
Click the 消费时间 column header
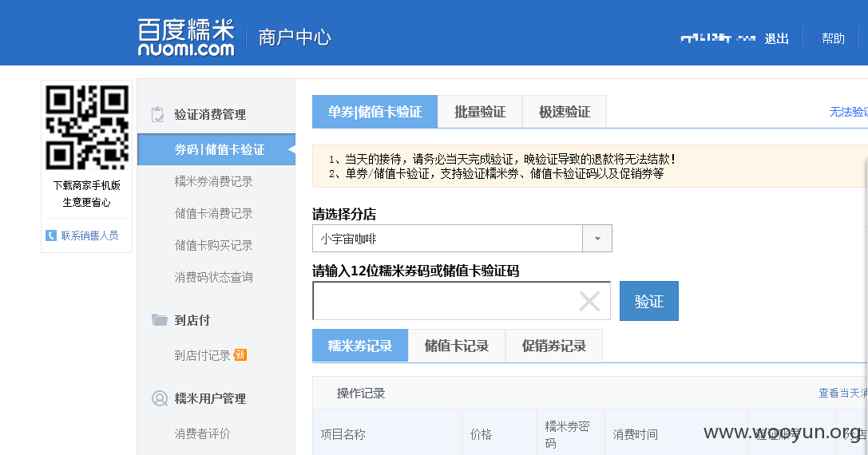pyautogui.click(x=636, y=434)
